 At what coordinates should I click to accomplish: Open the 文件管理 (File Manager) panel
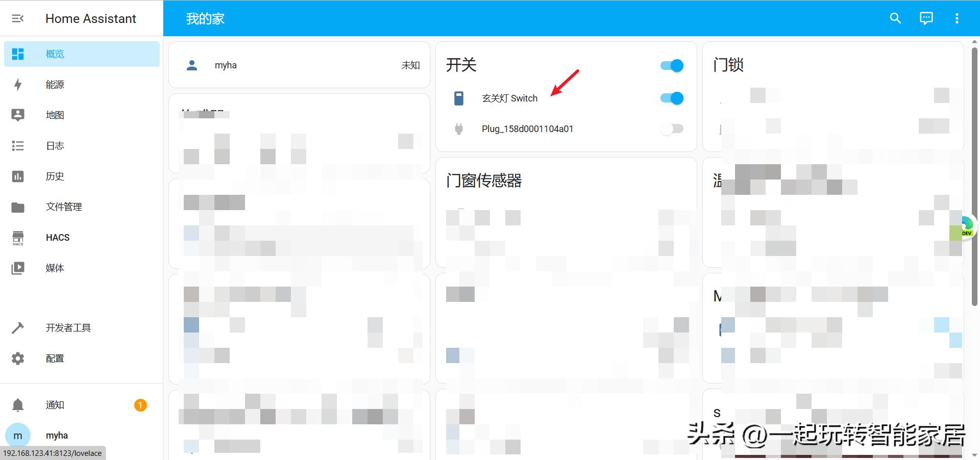(63, 207)
